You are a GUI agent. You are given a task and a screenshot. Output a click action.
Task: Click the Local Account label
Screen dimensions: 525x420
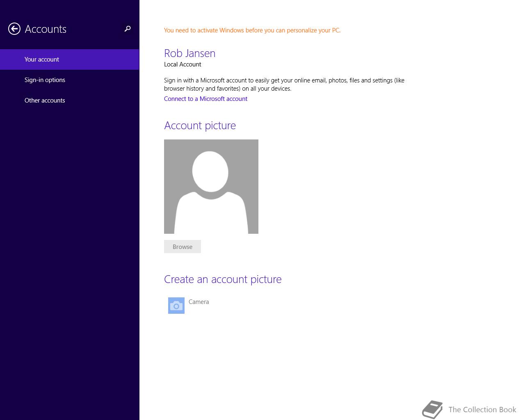tap(183, 64)
